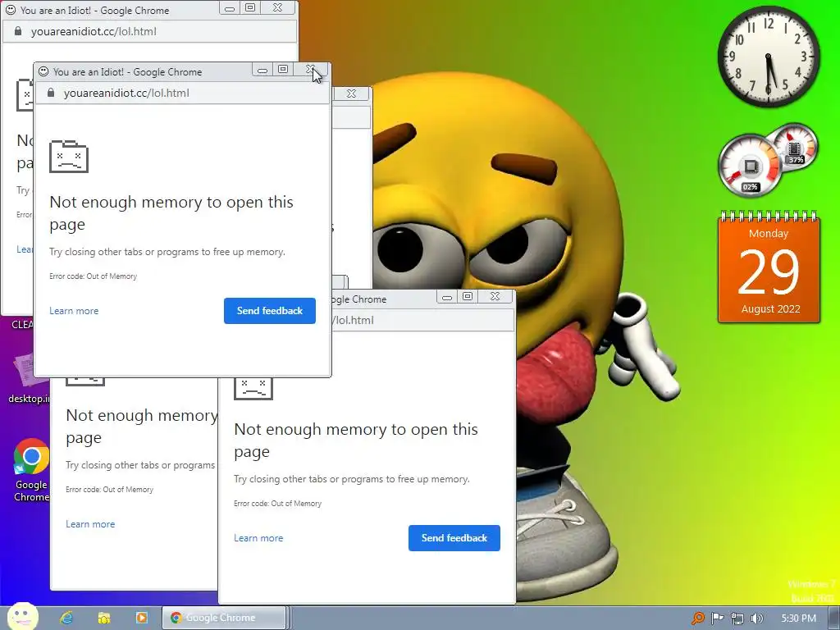Click the back-left window's youareanidiot.cc URL
Screen dimensions: 840x630
click(x=94, y=32)
